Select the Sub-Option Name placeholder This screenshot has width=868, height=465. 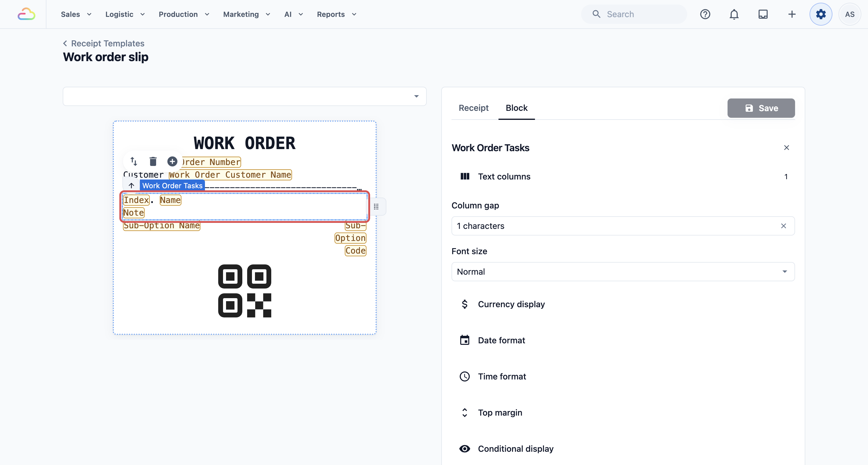(162, 226)
